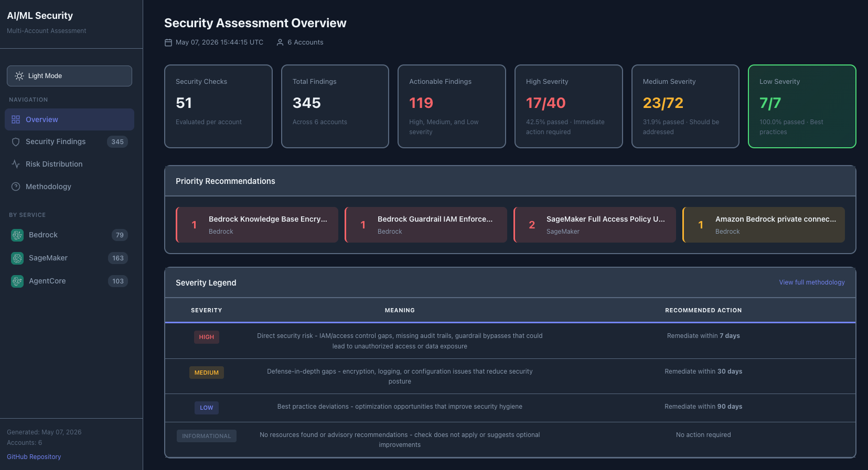Image resolution: width=868 pixels, height=470 pixels.
Task: Open Bedrock Knowledge Base Encryption recommendation
Action: pos(257,225)
